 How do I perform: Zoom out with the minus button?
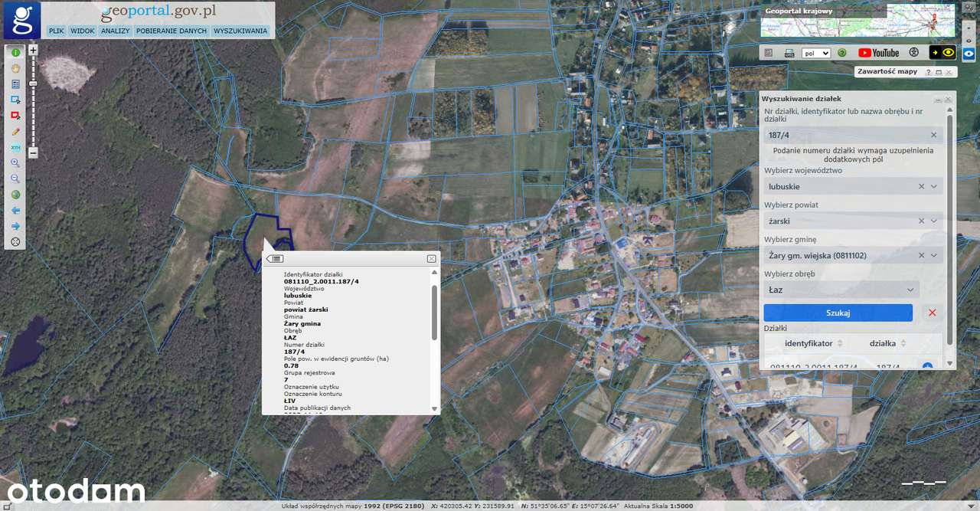pos(33,152)
